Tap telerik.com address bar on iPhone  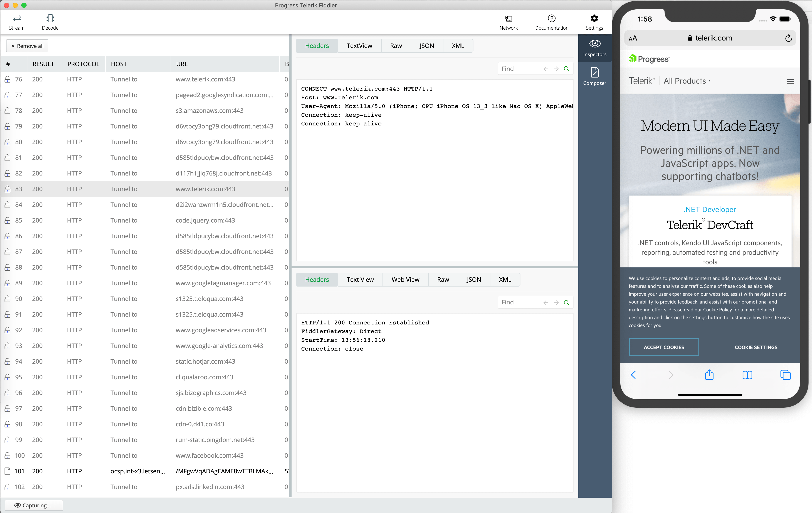710,38
